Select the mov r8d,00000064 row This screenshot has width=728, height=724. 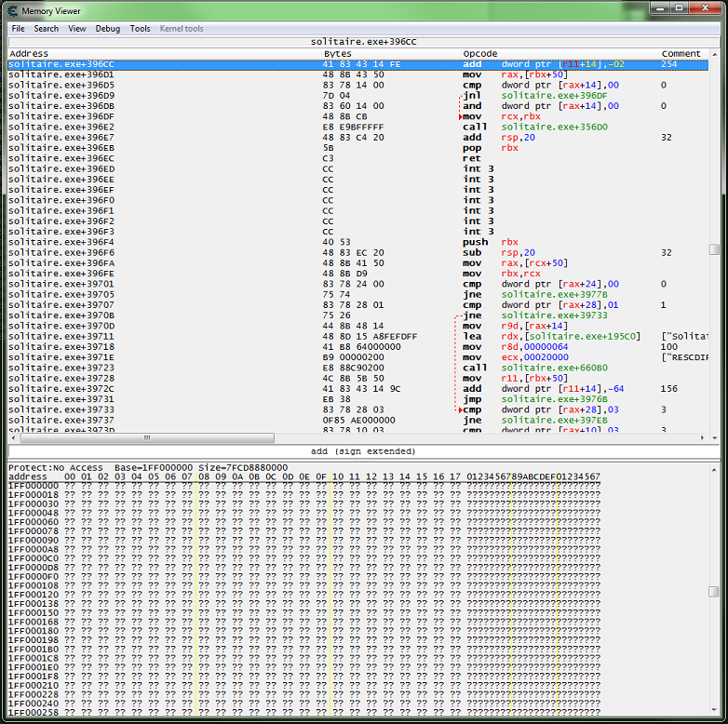[x=358, y=347]
